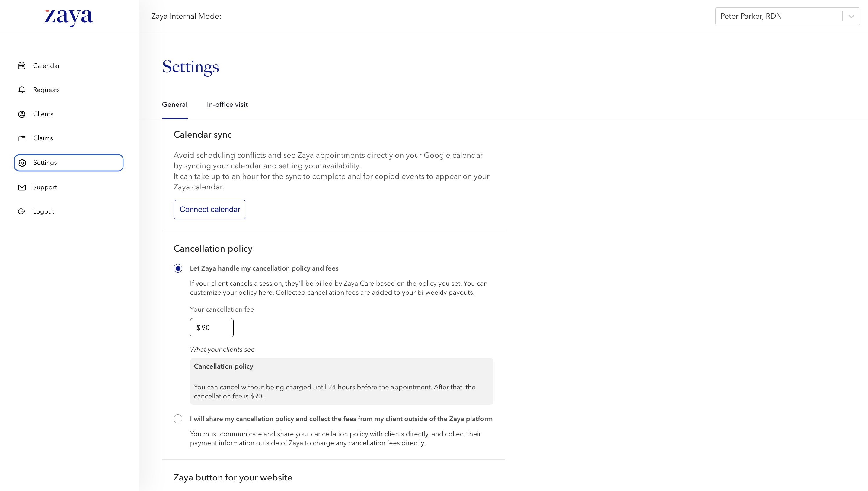
Task: Click the Settings gear icon
Action: point(22,163)
